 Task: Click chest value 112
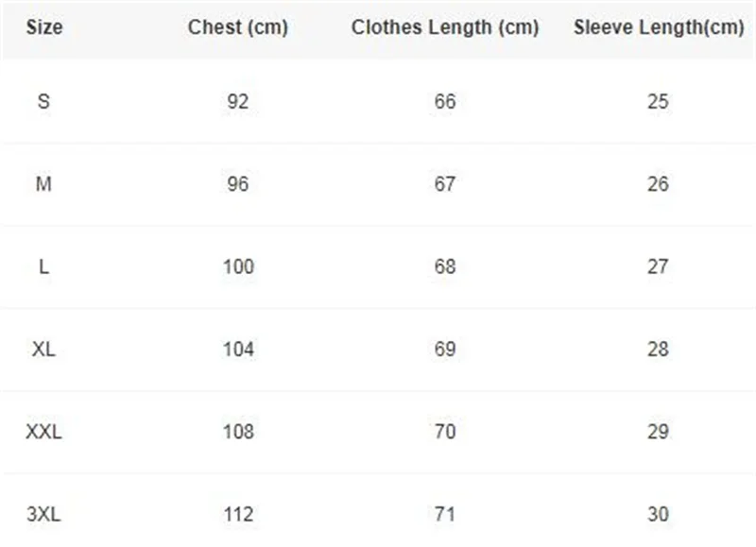[x=237, y=515]
